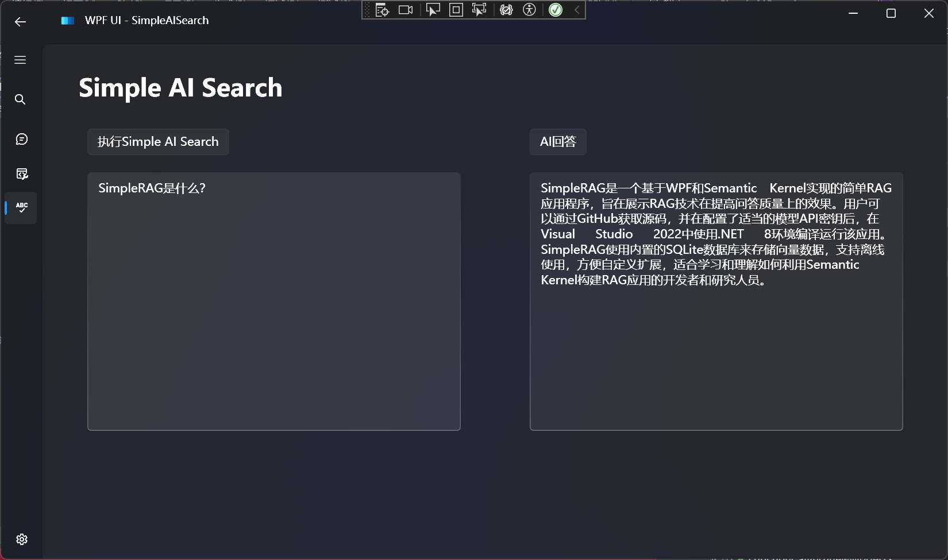Click the Simple AI Search page heading
The width and height of the screenshot is (948, 560).
pyautogui.click(x=180, y=88)
